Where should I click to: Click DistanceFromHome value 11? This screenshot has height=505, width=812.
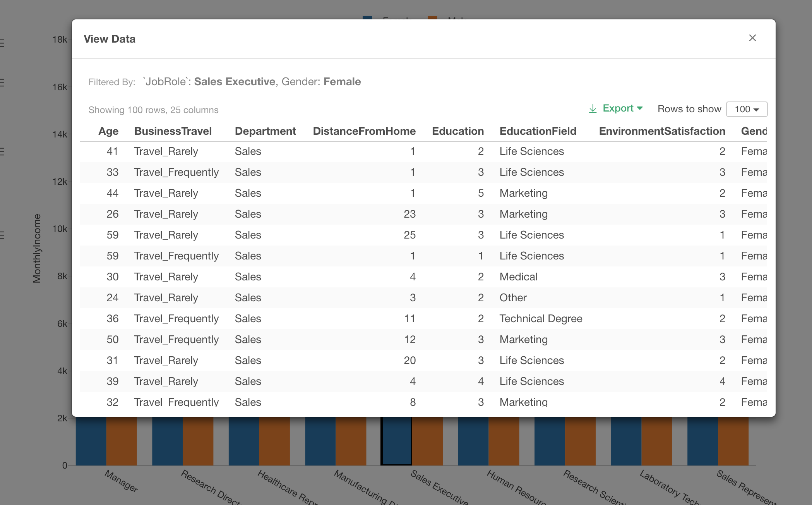409,319
